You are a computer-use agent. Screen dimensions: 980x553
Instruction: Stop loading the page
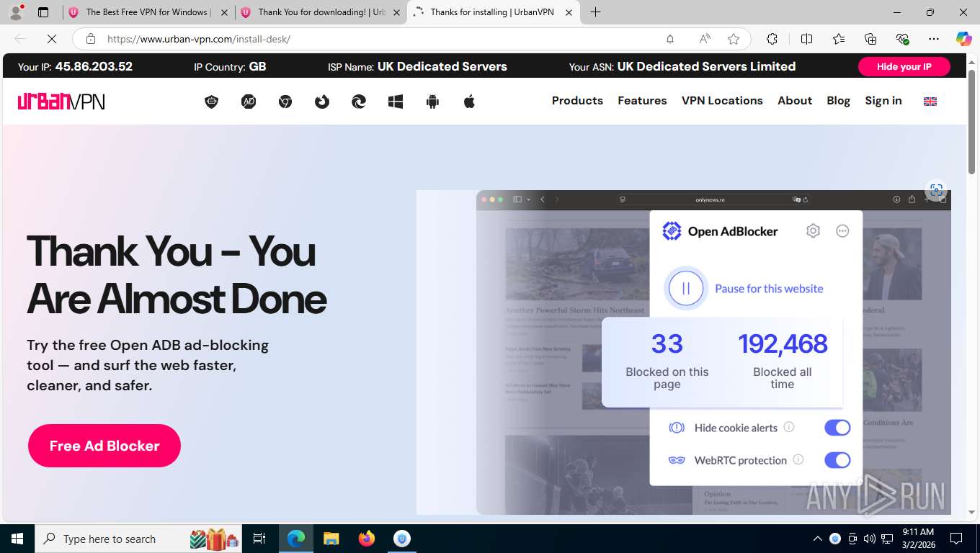tap(52, 39)
